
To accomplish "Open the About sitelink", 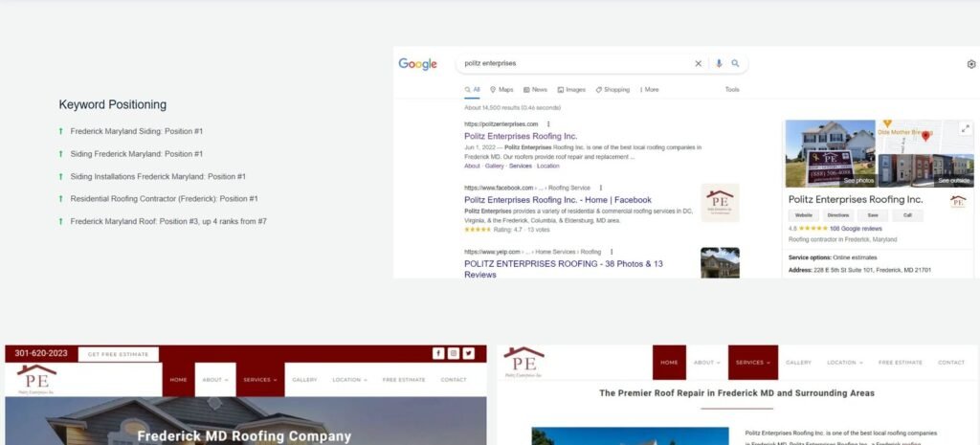I will pyautogui.click(x=472, y=166).
